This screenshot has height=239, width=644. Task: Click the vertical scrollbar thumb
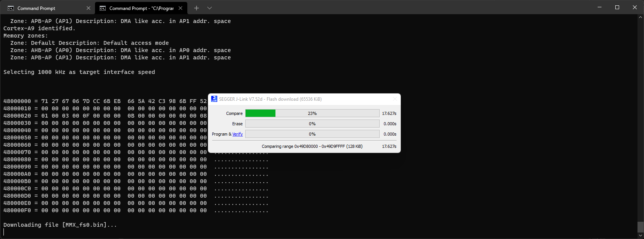click(641, 226)
